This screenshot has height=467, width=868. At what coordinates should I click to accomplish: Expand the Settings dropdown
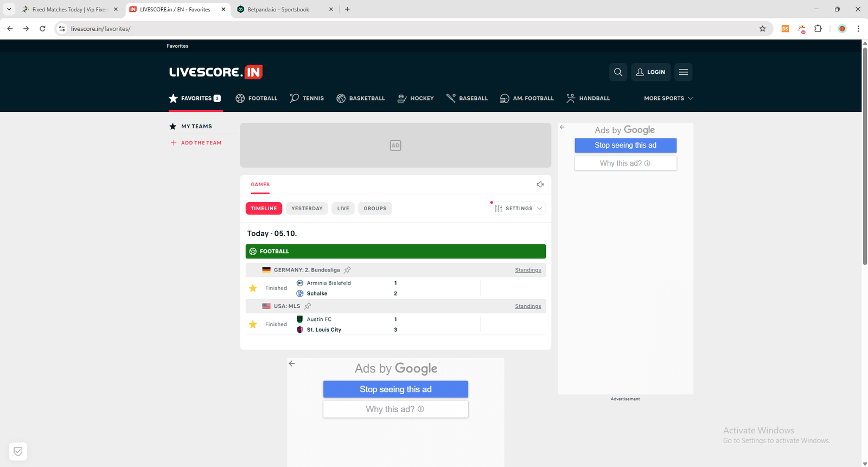tap(518, 209)
